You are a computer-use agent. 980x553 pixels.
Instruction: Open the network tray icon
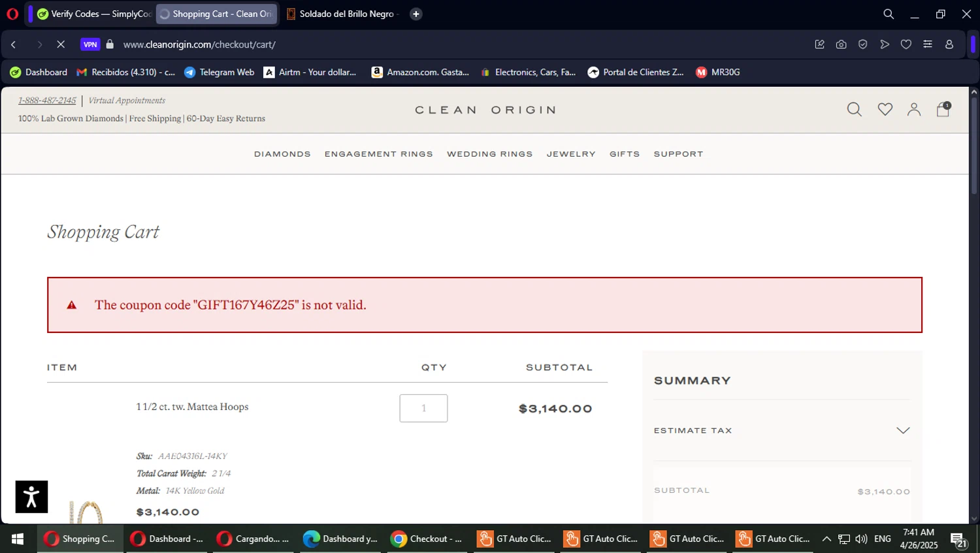[x=844, y=539]
